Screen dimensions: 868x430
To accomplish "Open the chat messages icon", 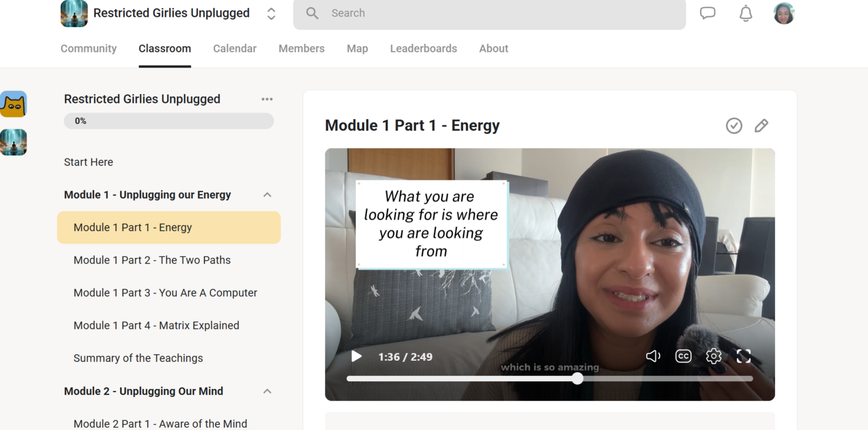I will 708,13.
